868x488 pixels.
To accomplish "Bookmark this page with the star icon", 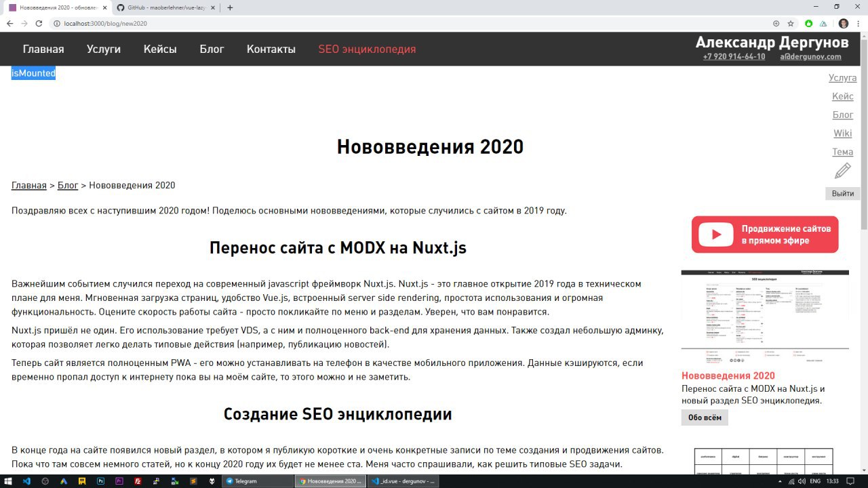I will pos(791,23).
